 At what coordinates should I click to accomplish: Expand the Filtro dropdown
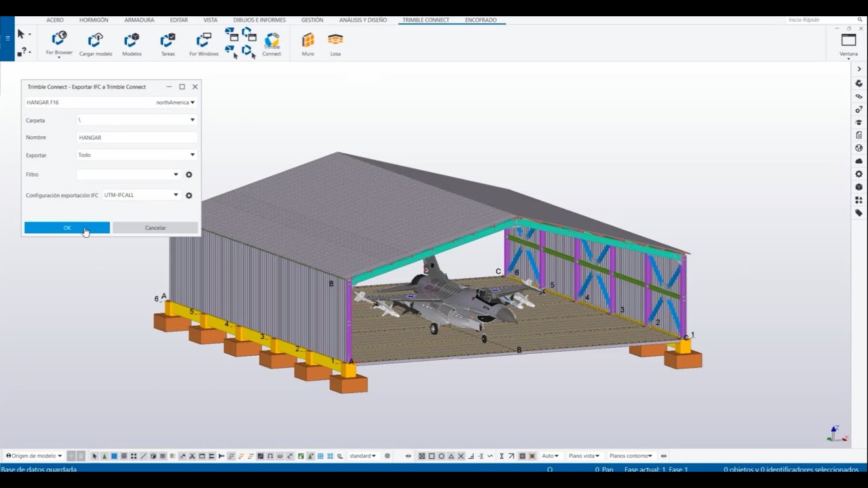click(x=128, y=174)
